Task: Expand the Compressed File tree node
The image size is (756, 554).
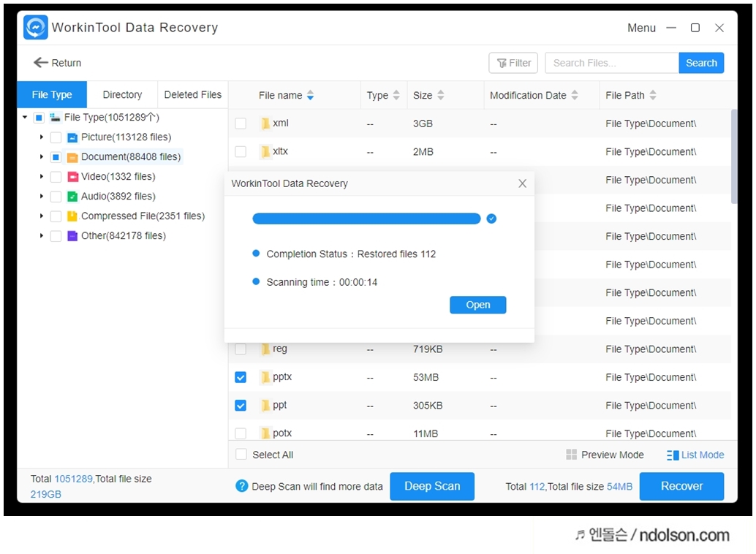Action: click(42, 216)
